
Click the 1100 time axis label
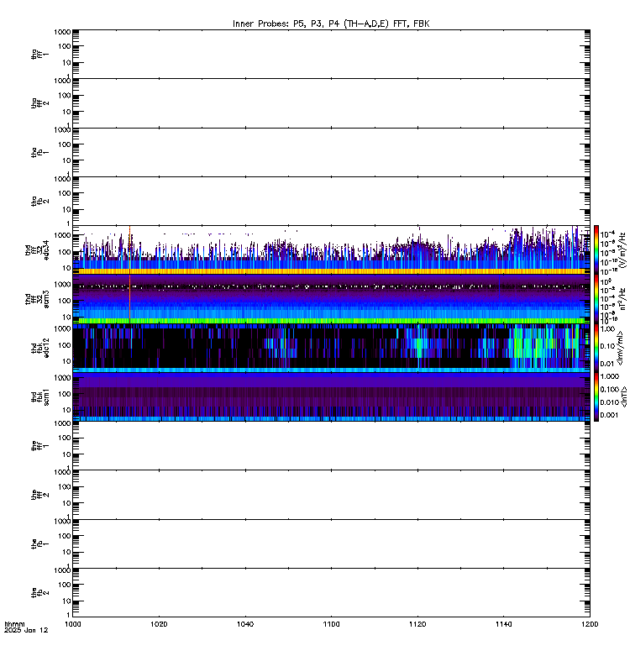pyautogui.click(x=331, y=624)
